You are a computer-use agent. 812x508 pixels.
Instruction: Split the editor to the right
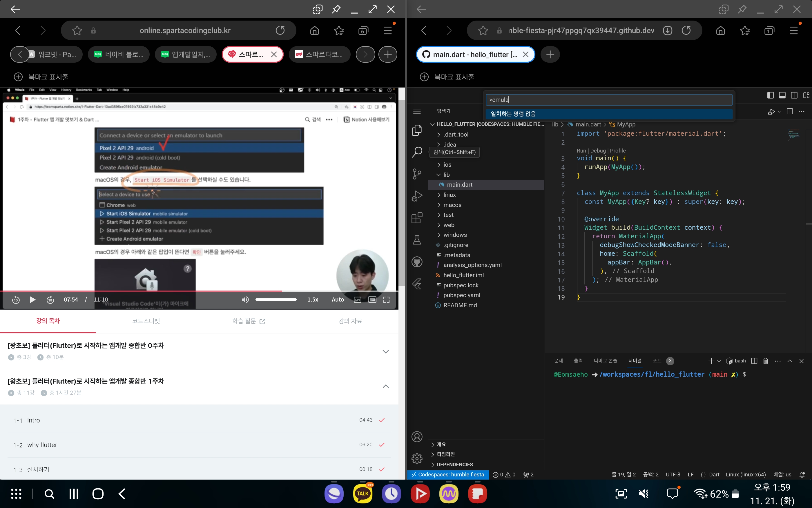pyautogui.click(x=790, y=112)
